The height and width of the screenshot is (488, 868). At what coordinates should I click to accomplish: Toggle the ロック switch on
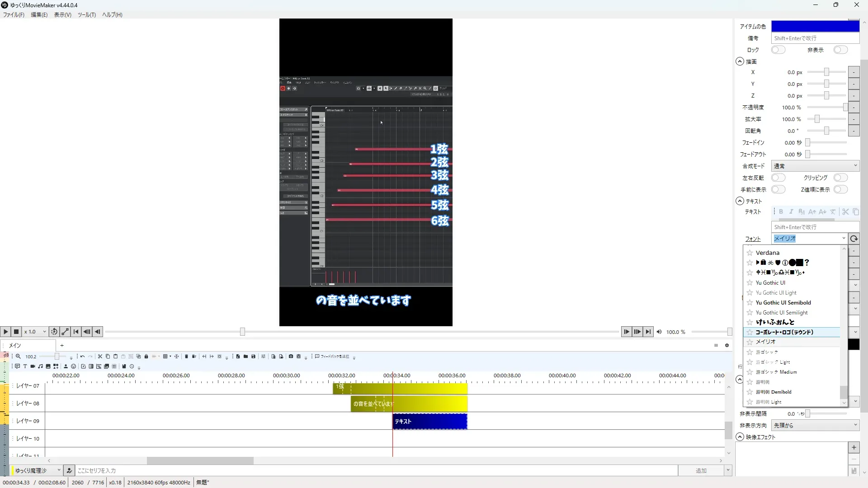tap(778, 50)
